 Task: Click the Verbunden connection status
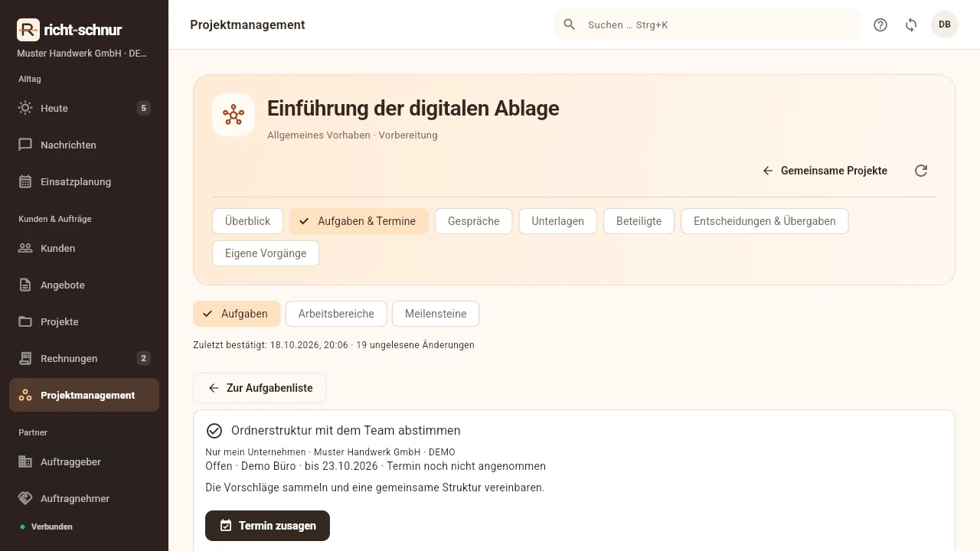coord(46,527)
